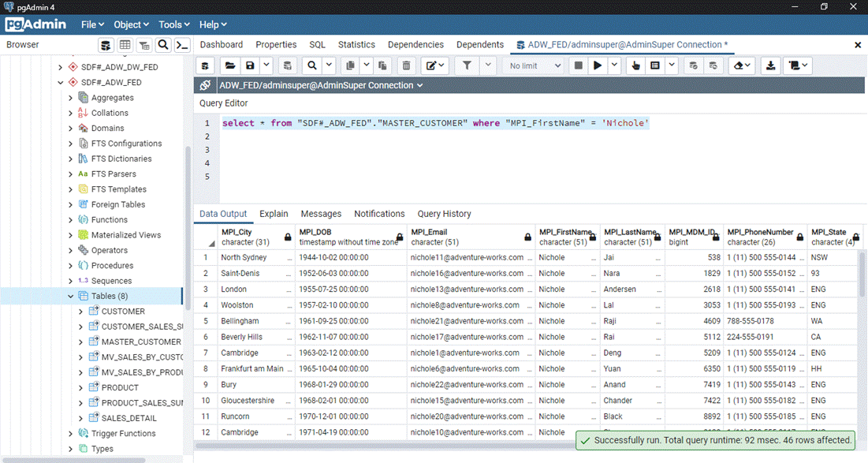Screen dimensions: 868x463
Task: Close the query tool panel with X
Action: coord(858,45)
